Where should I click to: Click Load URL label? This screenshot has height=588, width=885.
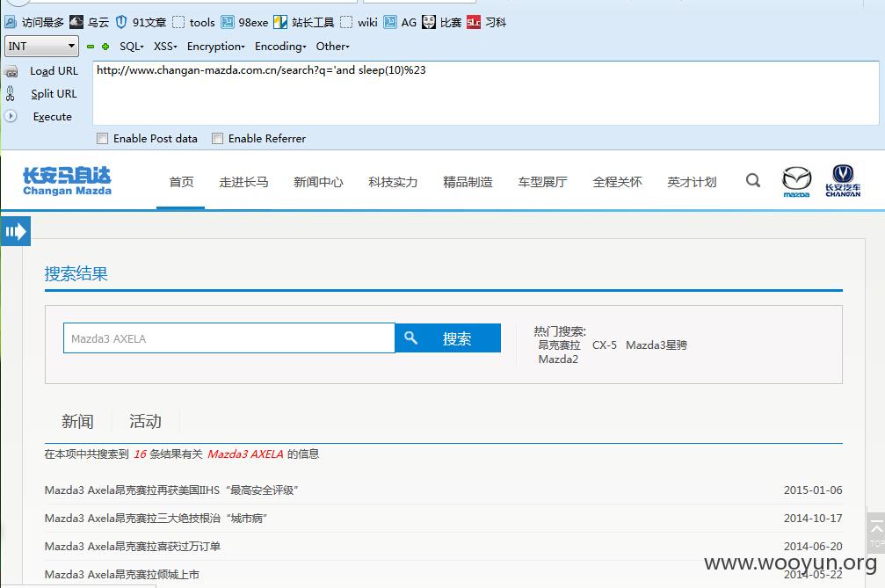[x=54, y=71]
